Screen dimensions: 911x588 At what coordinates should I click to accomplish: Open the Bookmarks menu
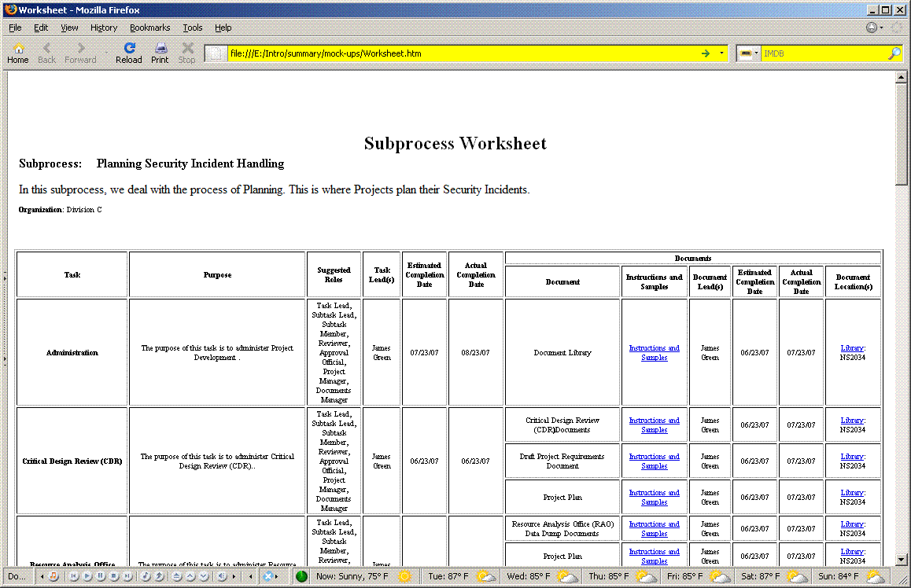coord(150,28)
